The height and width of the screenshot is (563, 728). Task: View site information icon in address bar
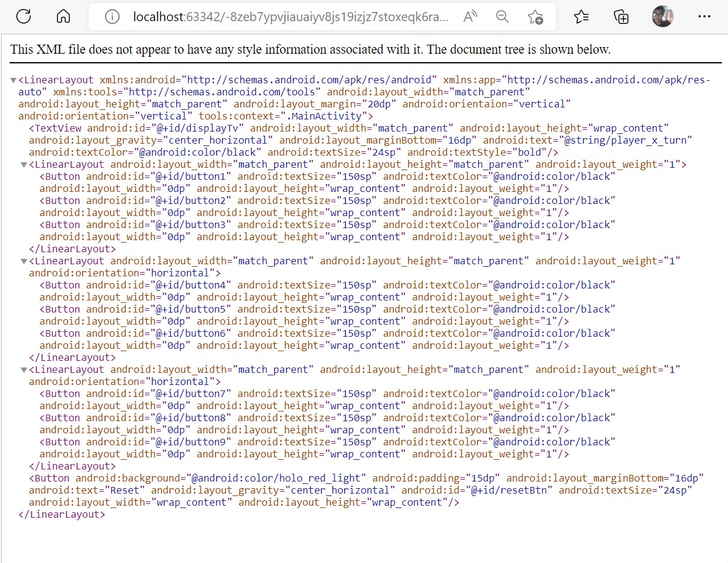click(112, 17)
